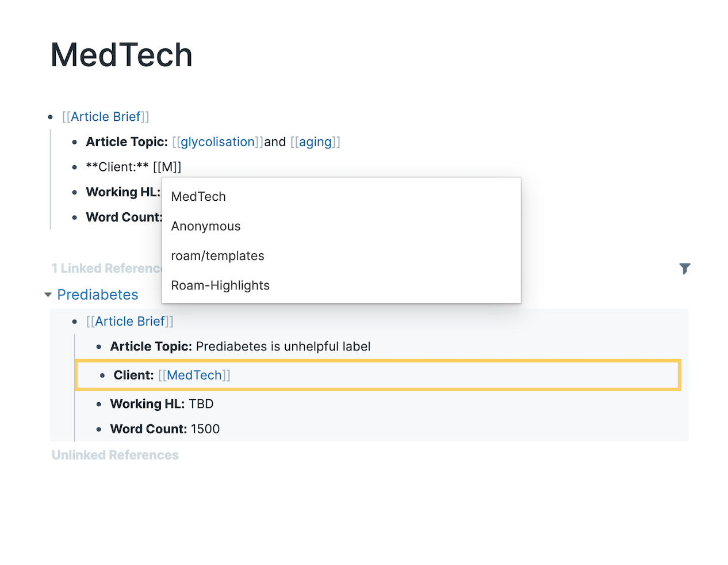
Task: Select MedTech from autocomplete dropdown
Action: coord(198,197)
